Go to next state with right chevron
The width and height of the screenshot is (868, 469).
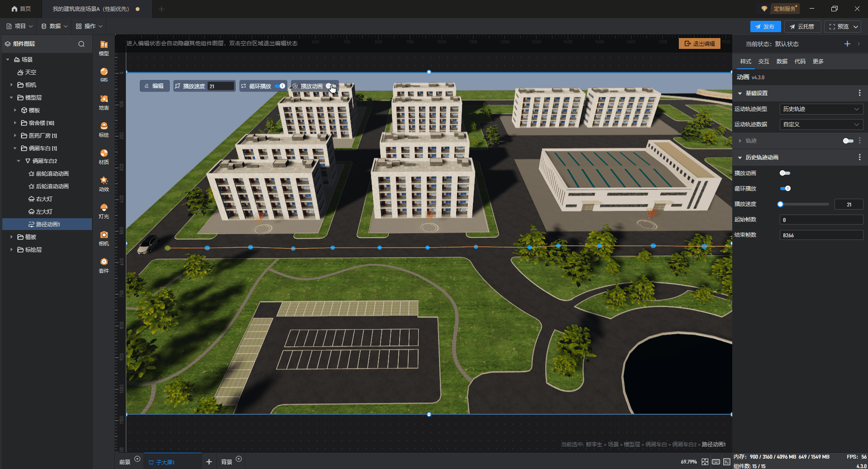coord(858,43)
